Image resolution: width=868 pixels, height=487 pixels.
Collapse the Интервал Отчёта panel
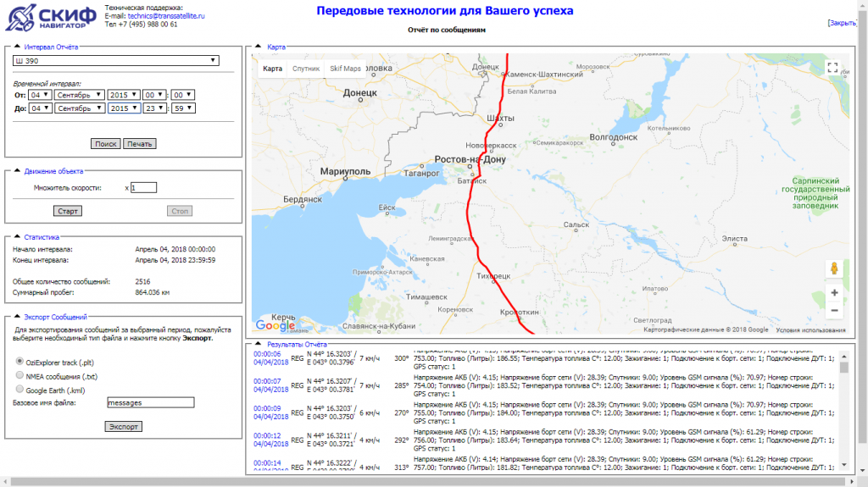[17, 47]
